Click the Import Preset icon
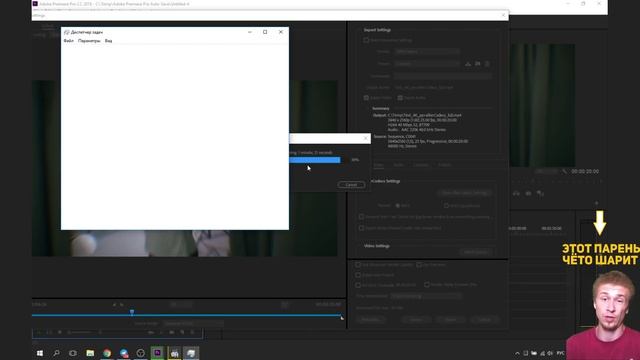 coord(478,64)
